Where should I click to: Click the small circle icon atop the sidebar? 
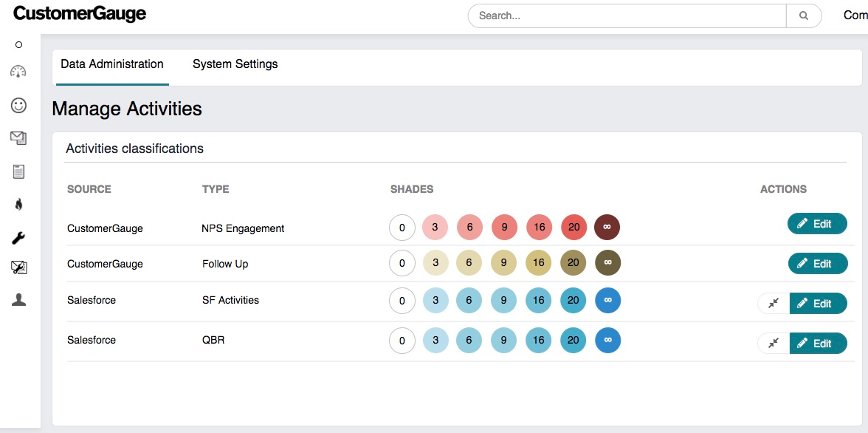19,45
